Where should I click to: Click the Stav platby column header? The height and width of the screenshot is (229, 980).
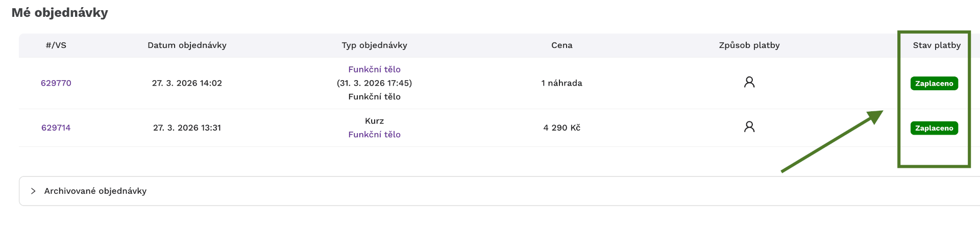pyautogui.click(x=937, y=45)
